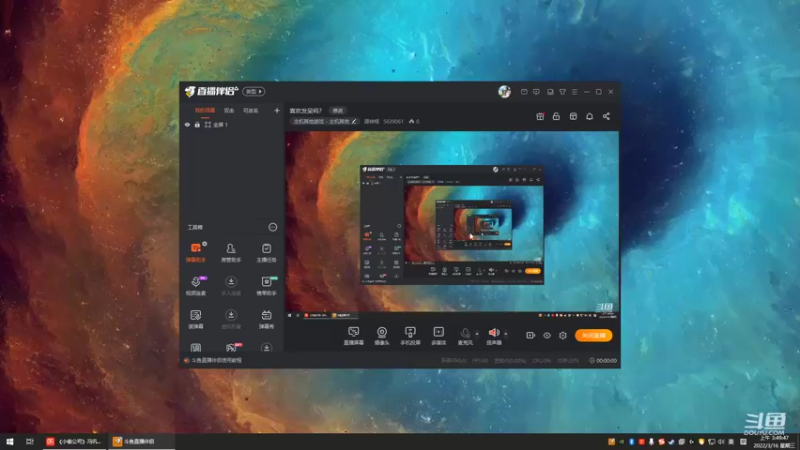Screen dimensions: 800x450
Task: Open the user avatar in title bar
Action: [x=504, y=91]
